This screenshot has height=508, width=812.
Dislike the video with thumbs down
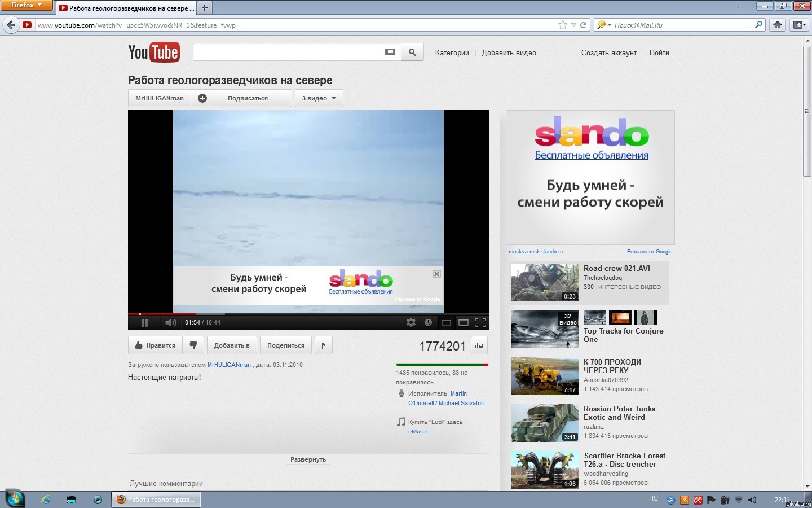click(x=193, y=345)
